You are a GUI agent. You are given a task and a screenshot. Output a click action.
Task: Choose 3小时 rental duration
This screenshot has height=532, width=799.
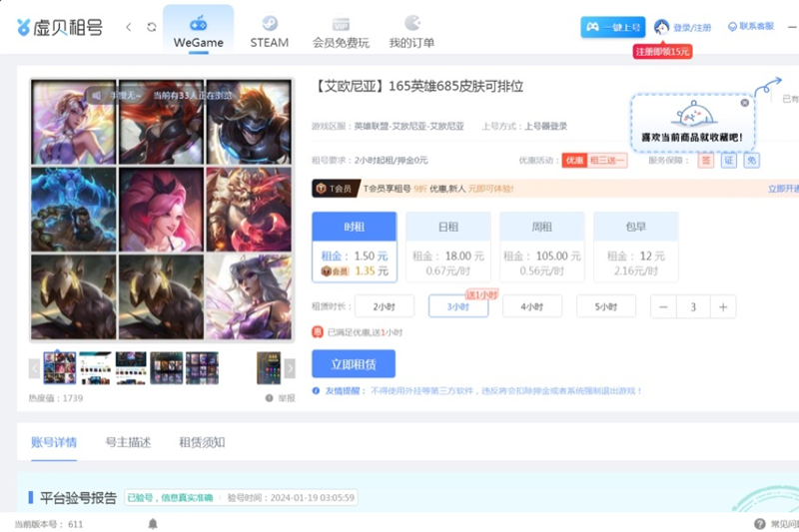point(458,306)
